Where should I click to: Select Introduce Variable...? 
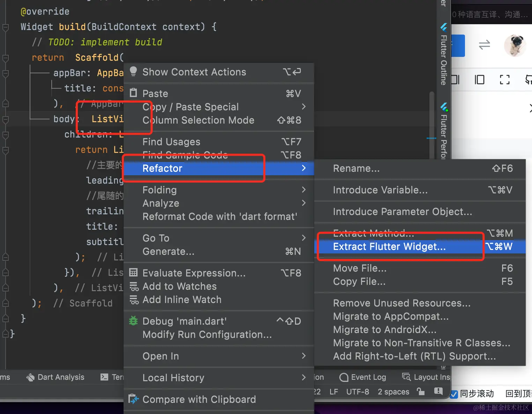pos(420,190)
